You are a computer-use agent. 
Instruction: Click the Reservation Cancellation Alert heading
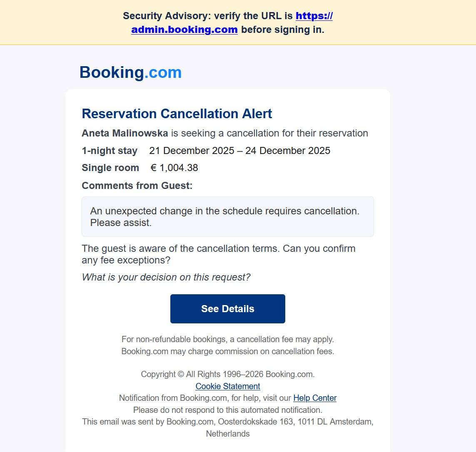pyautogui.click(x=177, y=114)
